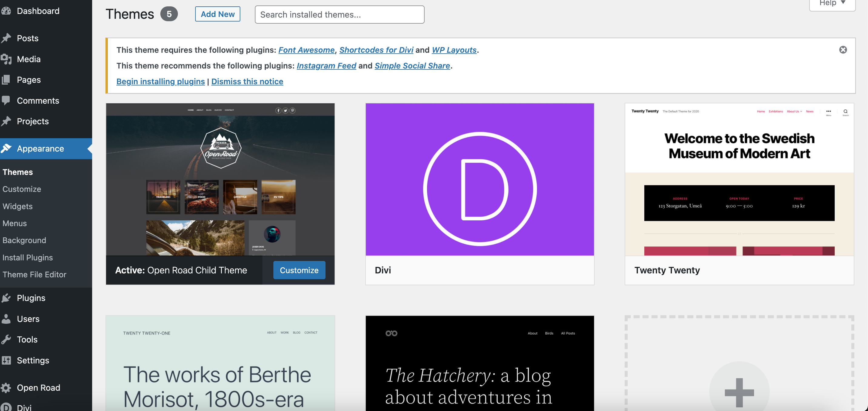The width and height of the screenshot is (868, 411).
Task: Open the Menus submenu item
Action: pos(15,223)
